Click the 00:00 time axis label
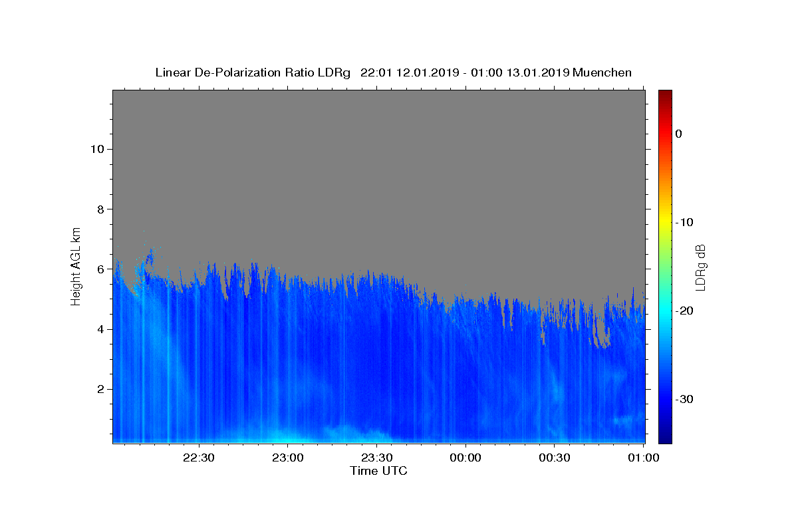The image size is (798, 532). coord(465,458)
